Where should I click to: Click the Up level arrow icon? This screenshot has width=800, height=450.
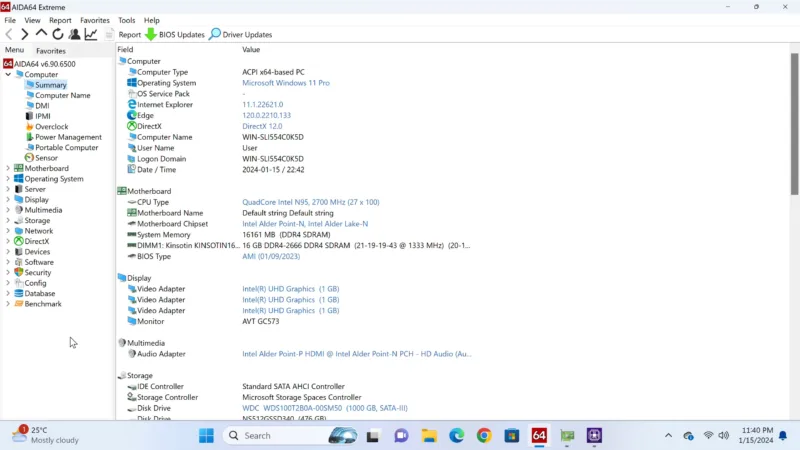(x=42, y=34)
